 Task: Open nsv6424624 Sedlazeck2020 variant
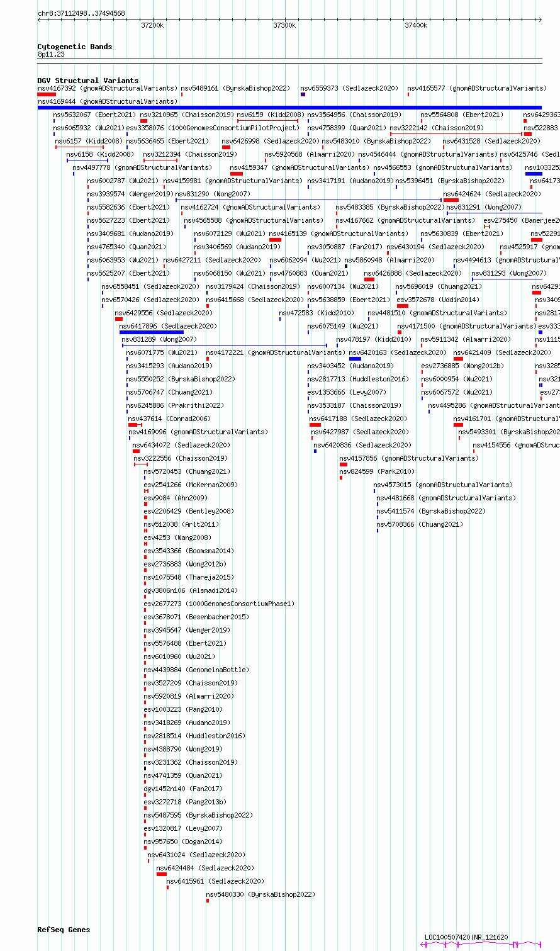click(x=492, y=194)
